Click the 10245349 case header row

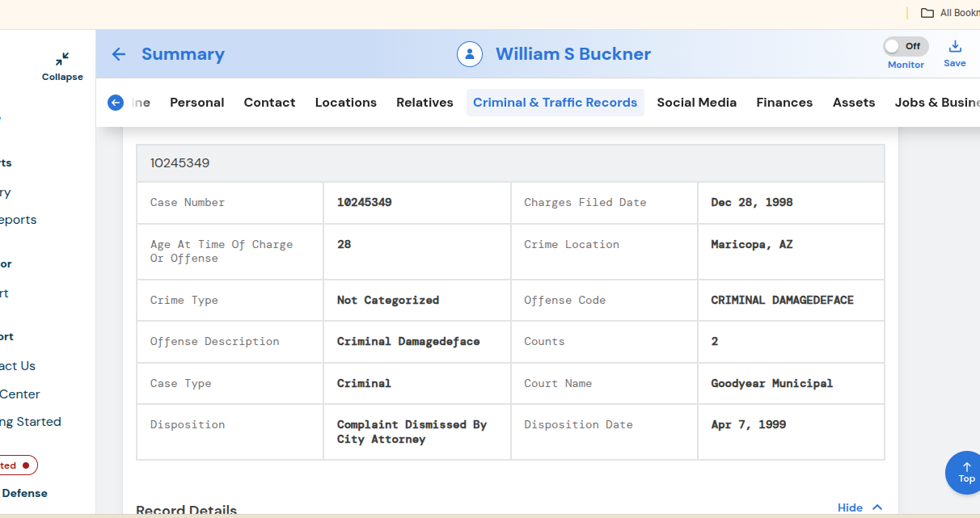[x=509, y=162]
